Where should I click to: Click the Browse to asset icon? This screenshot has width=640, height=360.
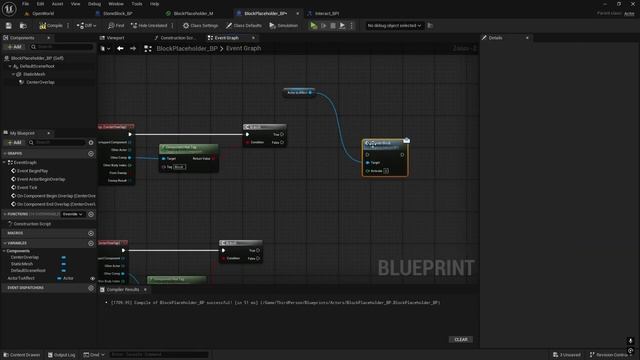click(23, 26)
